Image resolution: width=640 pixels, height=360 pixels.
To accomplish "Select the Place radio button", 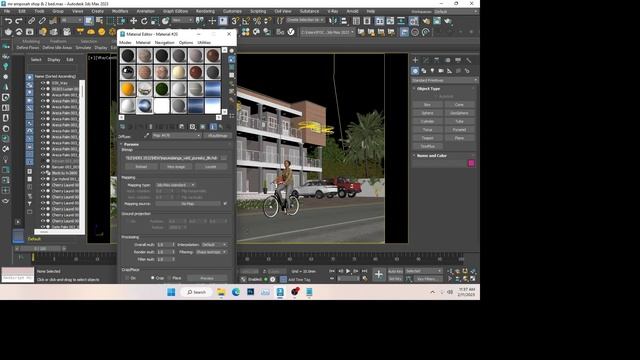I will pos(169,278).
